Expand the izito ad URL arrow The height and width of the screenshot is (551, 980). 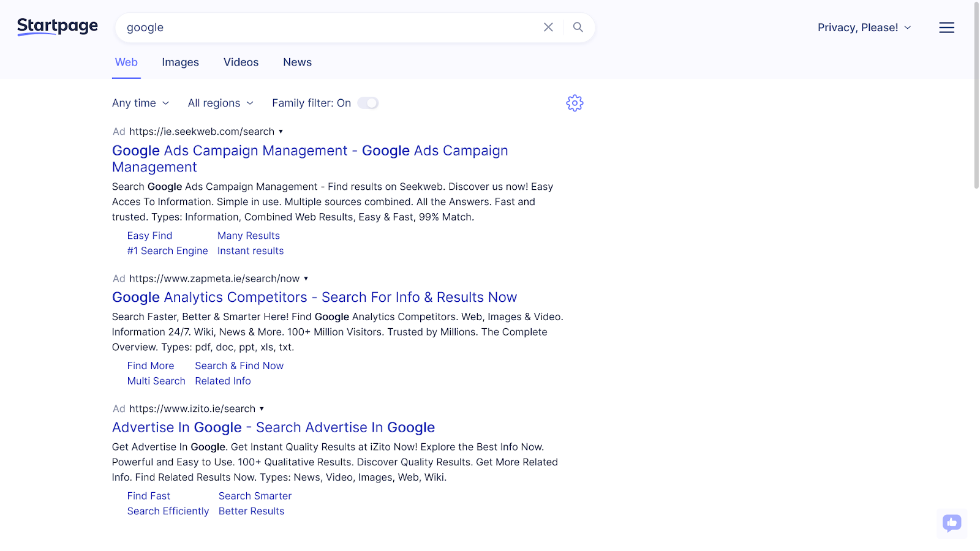click(x=262, y=409)
